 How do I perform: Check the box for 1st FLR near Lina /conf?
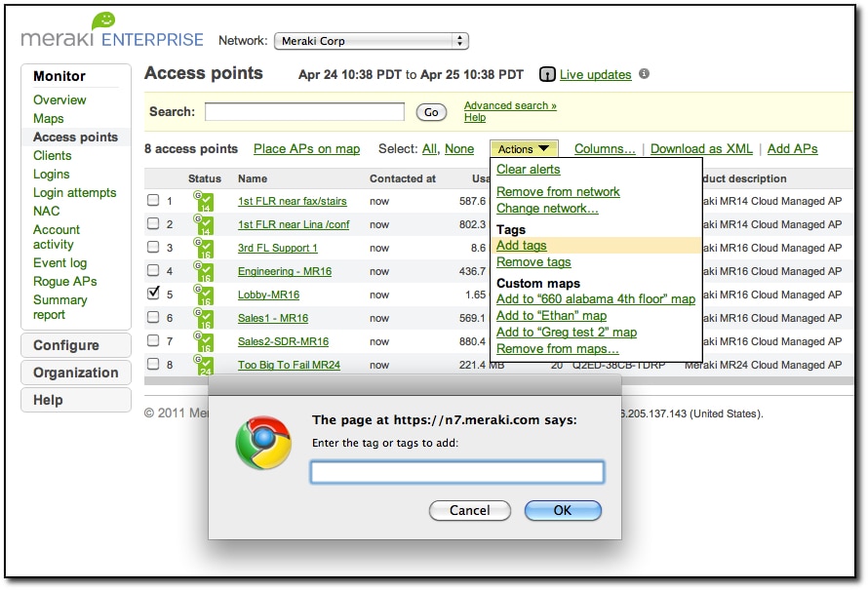pos(153,223)
